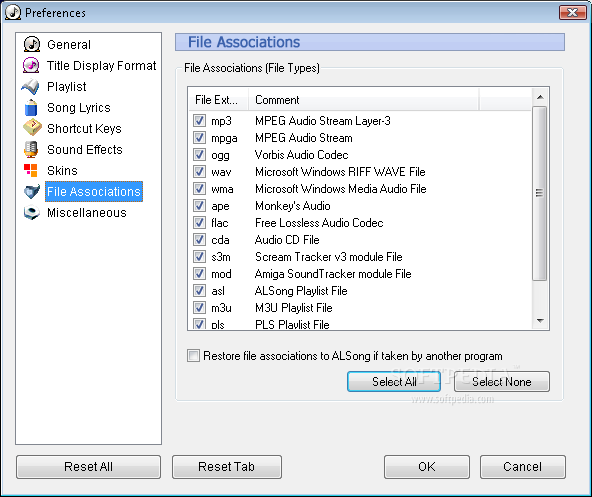This screenshot has width=592, height=497.
Task: Confirm preferences with OK
Action: tap(427, 467)
